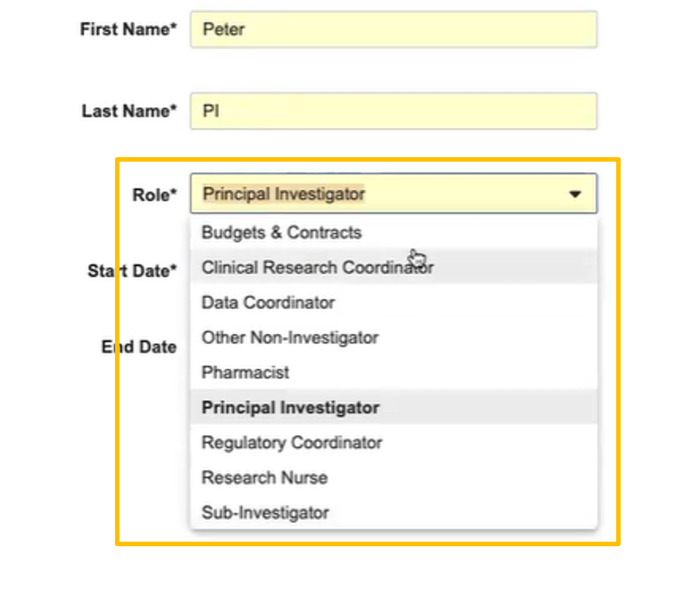
Task: Click the End Date label
Action: click(139, 347)
